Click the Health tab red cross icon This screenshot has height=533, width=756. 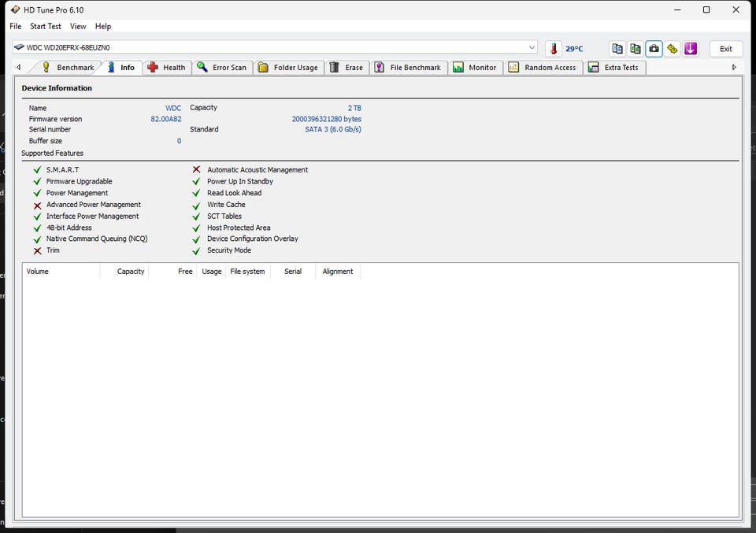point(153,68)
